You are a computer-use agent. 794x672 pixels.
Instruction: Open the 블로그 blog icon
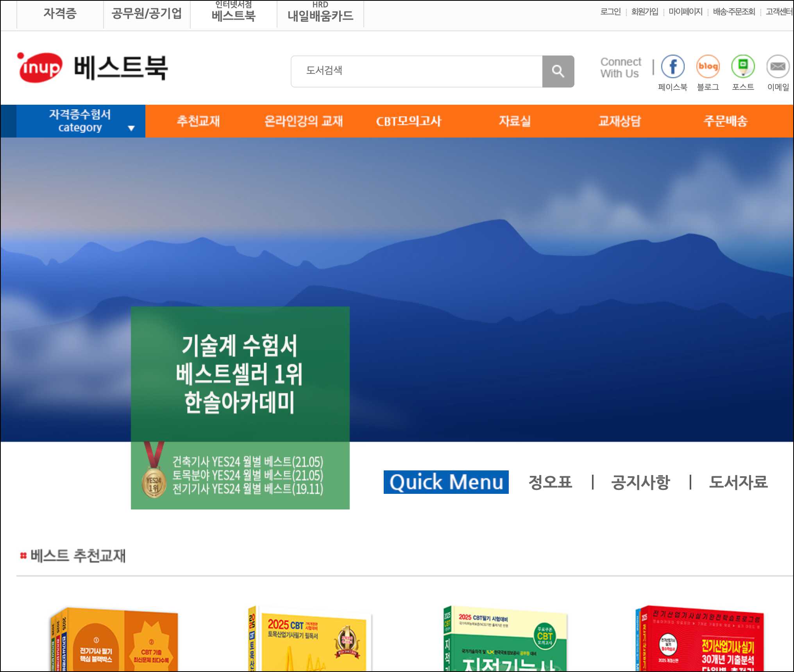point(709,66)
